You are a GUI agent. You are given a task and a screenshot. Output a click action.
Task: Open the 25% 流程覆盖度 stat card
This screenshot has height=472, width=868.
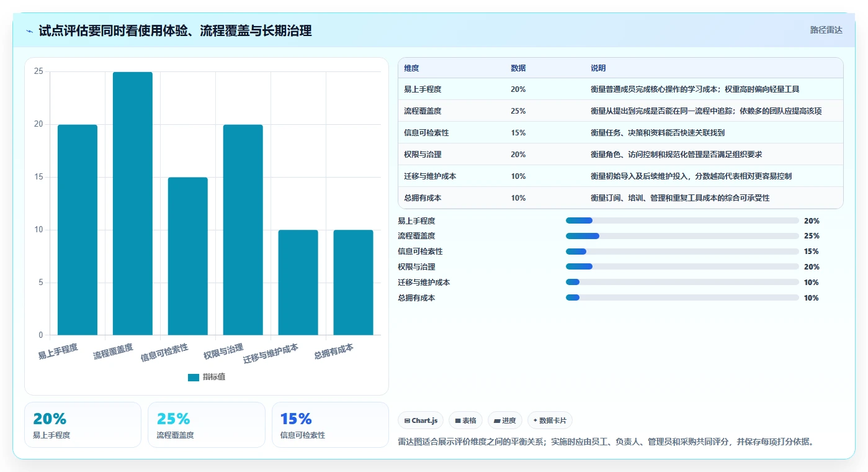[x=207, y=425]
